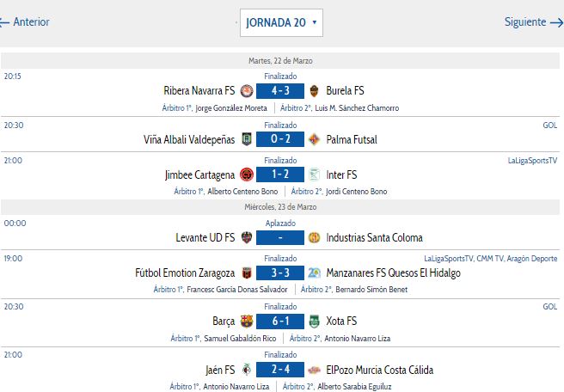Go to the Anterior matchday
The width and height of the screenshot is (564, 392).
coord(25,22)
